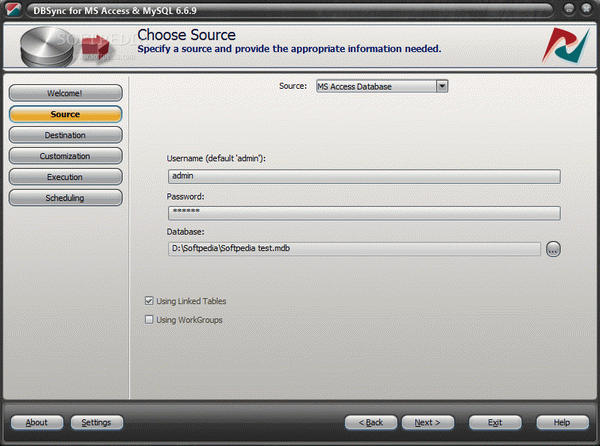Screen dimensions: 600x446
Task: Browse for database file with ellipsis button
Action: 553,249
